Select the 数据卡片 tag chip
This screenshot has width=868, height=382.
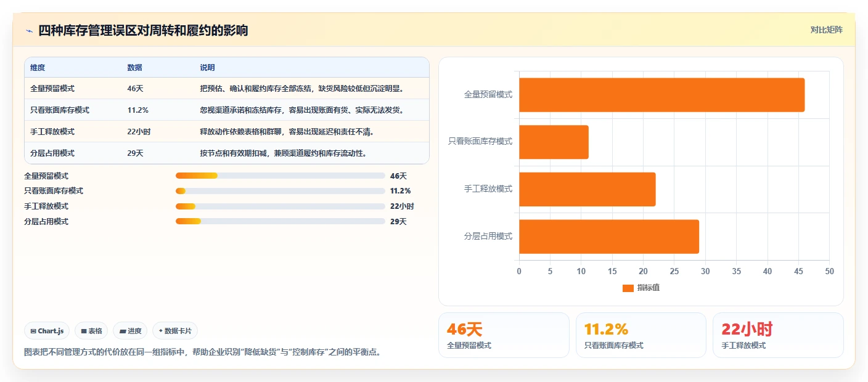[175, 331]
